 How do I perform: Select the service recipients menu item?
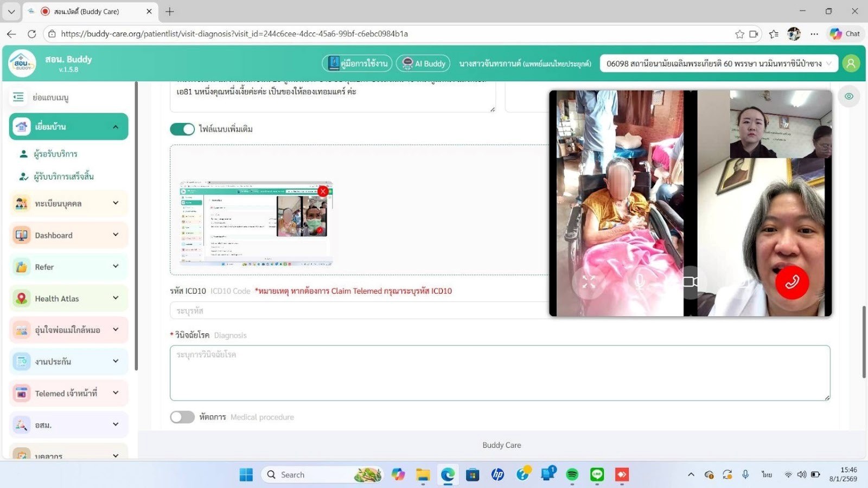(55, 154)
